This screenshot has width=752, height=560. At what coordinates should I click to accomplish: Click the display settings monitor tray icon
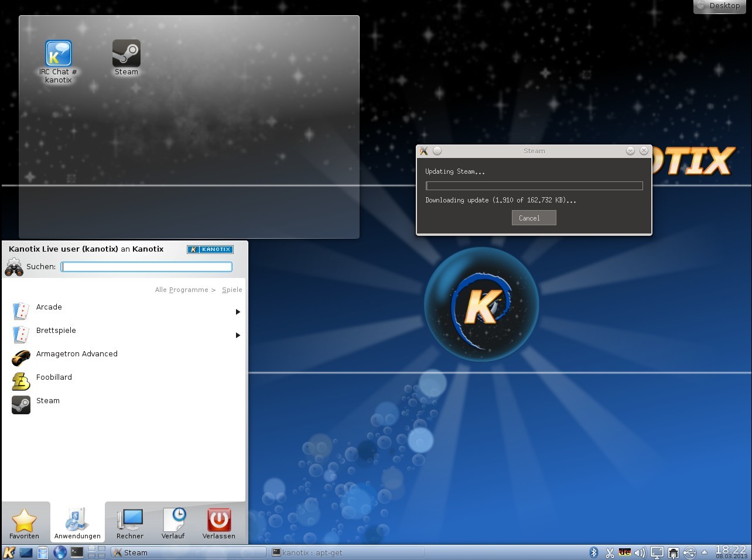pos(657,552)
